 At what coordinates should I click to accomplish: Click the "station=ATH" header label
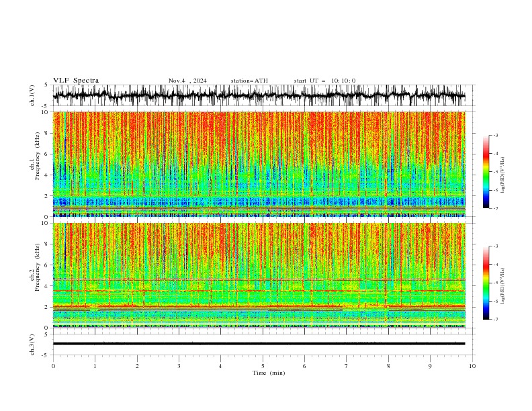click(249, 81)
